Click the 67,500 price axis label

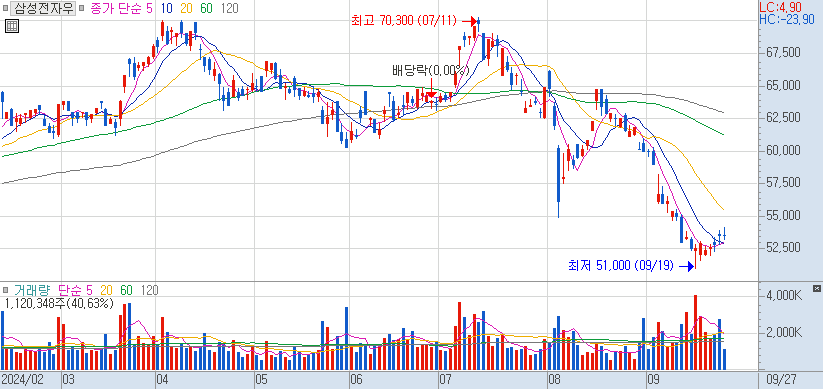click(x=784, y=52)
